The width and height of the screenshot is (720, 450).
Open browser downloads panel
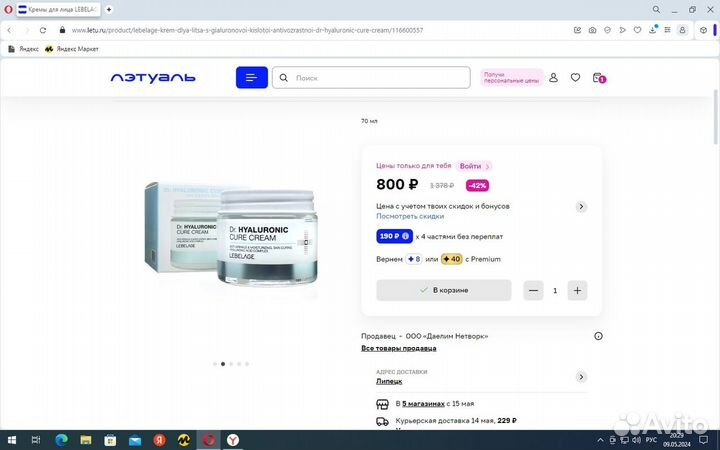(x=652, y=30)
